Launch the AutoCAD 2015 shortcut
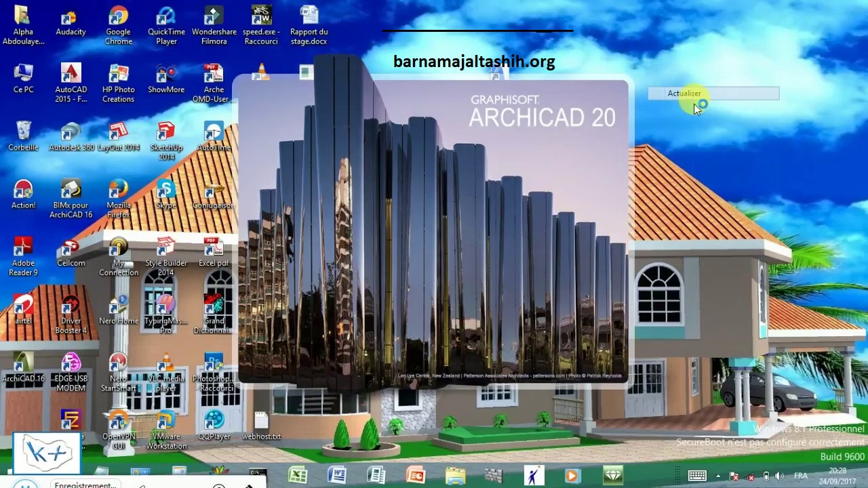The height and width of the screenshot is (488, 868). click(x=71, y=83)
